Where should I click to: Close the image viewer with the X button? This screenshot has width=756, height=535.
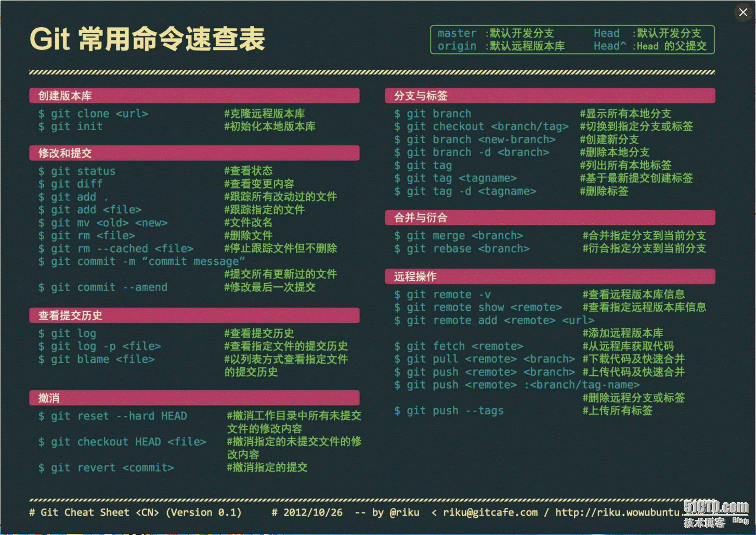[x=743, y=12]
